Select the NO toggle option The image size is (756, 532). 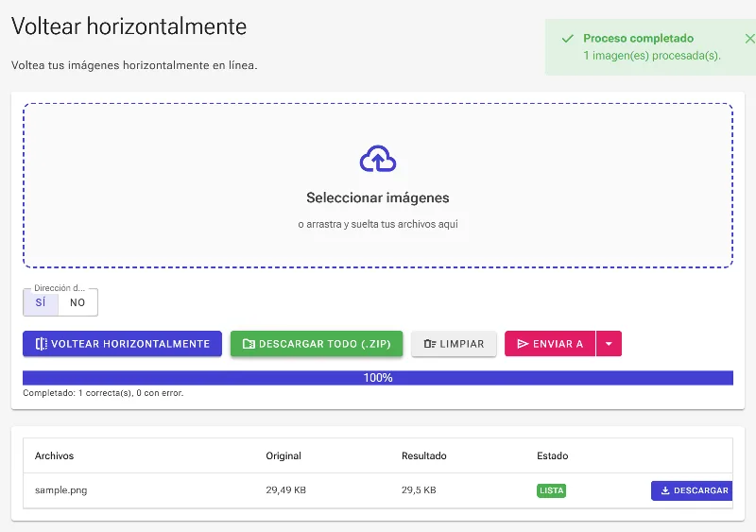(x=77, y=302)
